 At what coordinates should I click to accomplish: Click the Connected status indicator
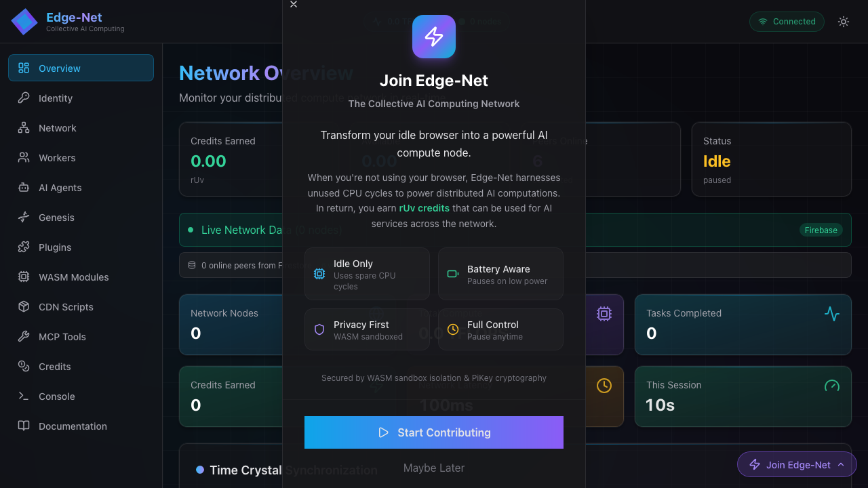tap(787, 22)
